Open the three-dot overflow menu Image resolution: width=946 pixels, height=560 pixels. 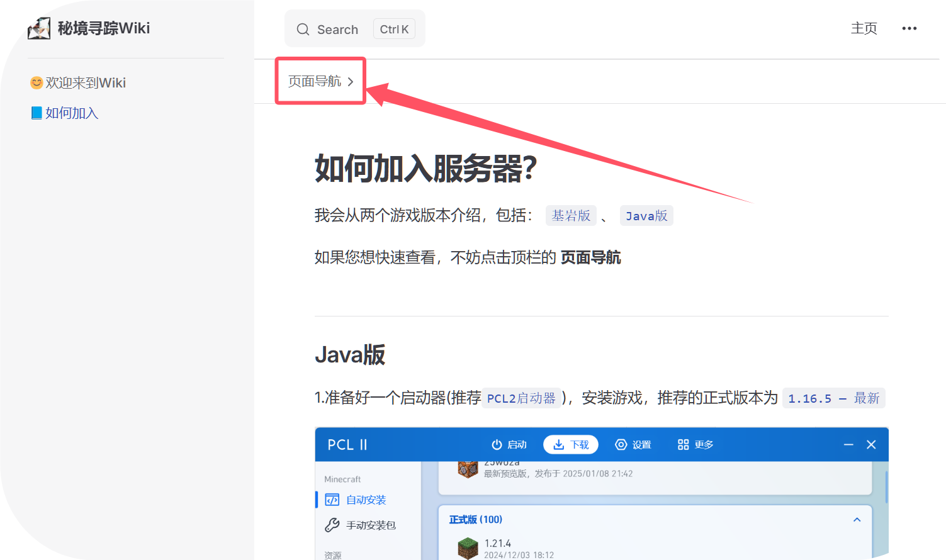click(909, 28)
